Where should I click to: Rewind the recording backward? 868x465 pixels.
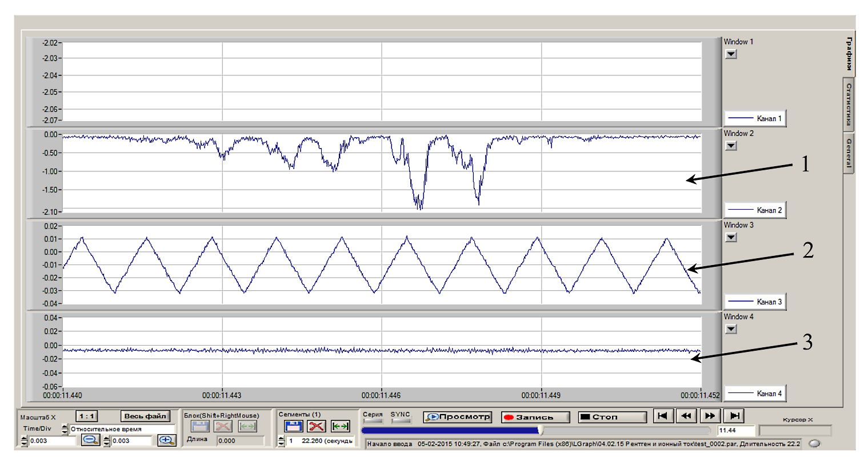(x=686, y=416)
